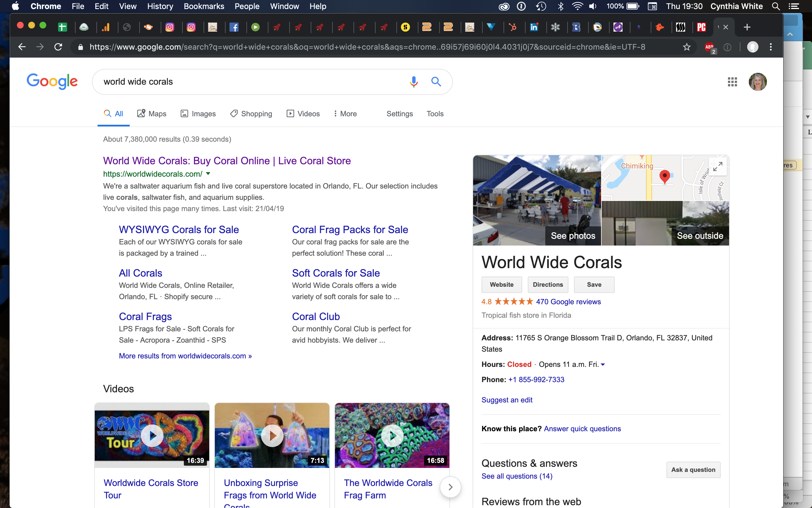Play the Worldwide Corals Frag Farm video

pos(392,435)
